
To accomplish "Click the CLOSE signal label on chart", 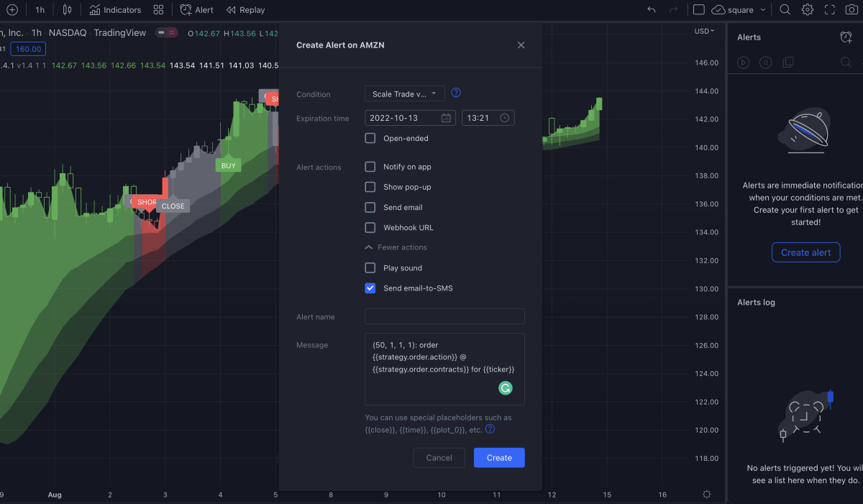I will 173,206.
